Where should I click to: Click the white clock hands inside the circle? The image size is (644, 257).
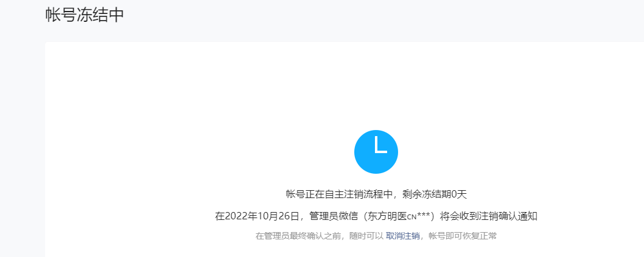380,145
